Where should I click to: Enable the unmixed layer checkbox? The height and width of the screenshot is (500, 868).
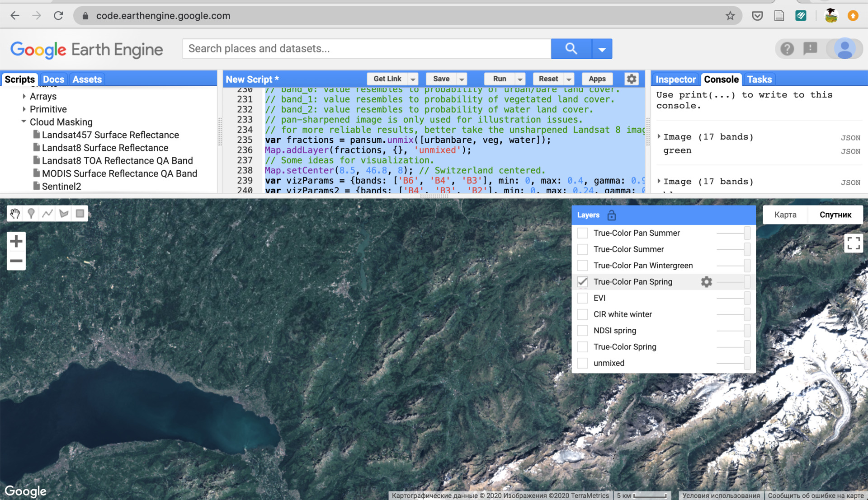582,363
